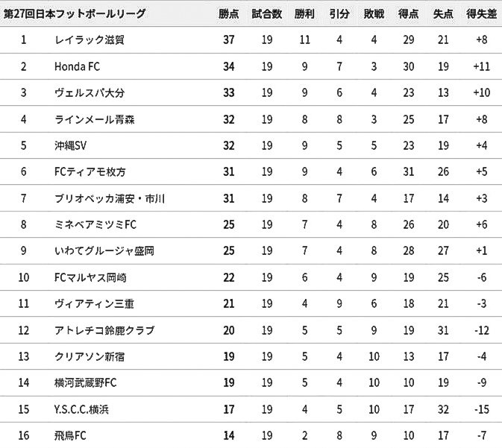Screen dimensions: 502x448
Task: Select FCティアモ枚方 in the table
Action: coord(89,172)
